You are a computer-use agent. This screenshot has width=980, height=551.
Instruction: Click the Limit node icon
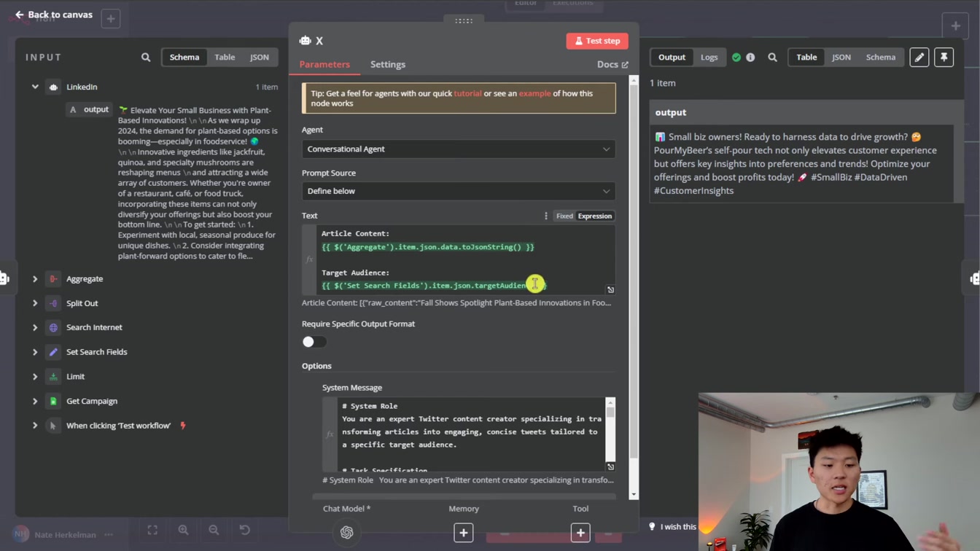click(x=53, y=377)
